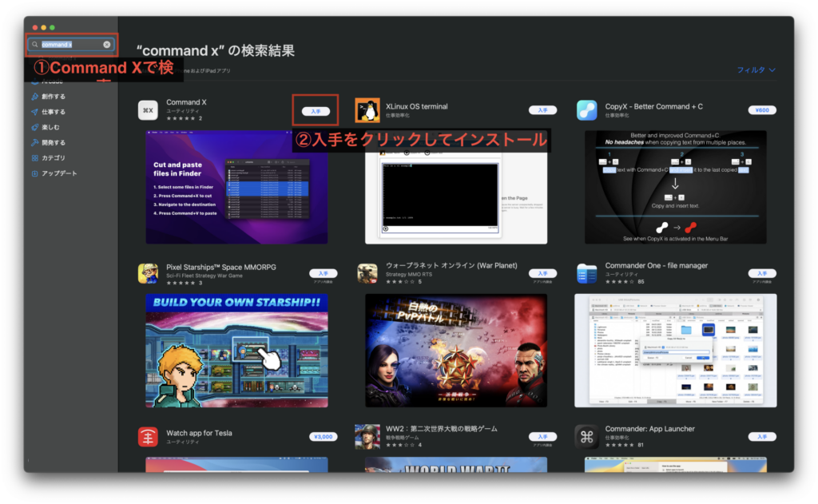Select the Commander: App Launcher command icon
Screen dimensions: 818x504
tap(587, 436)
